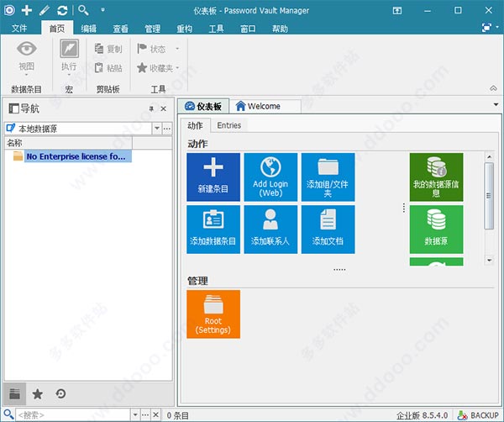Click the edit pencil icon in title bar

pos(44,10)
